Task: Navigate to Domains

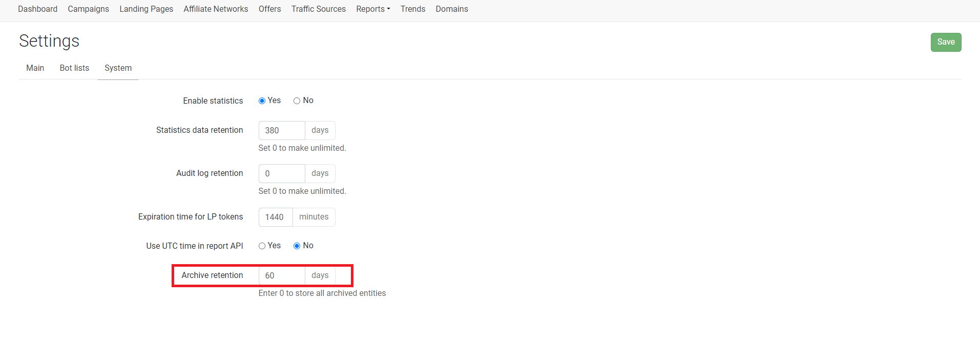Action: pos(452,9)
